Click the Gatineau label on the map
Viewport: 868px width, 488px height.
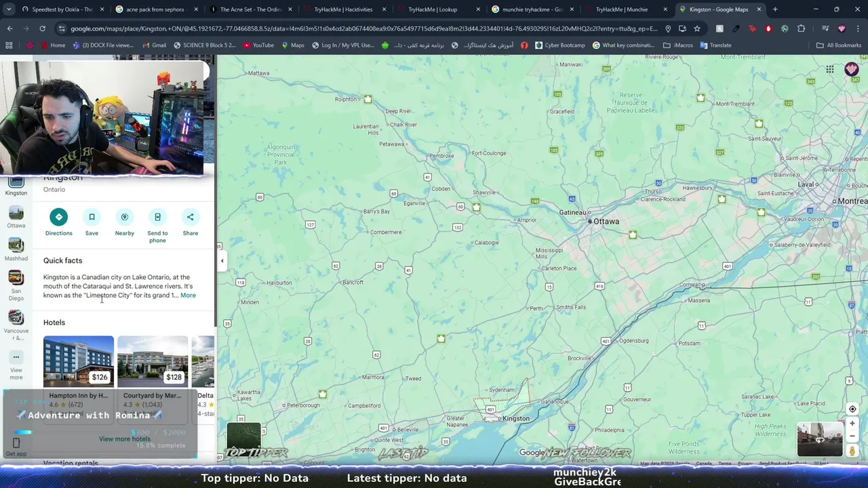574,212
